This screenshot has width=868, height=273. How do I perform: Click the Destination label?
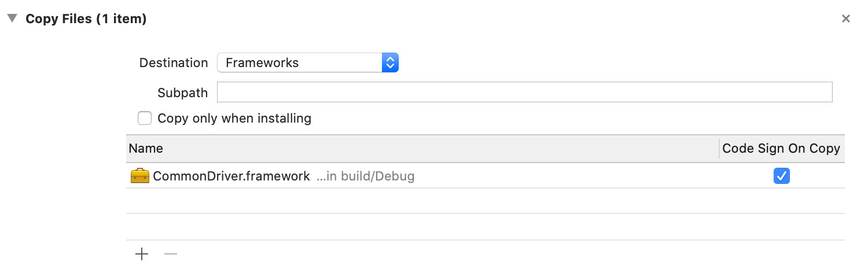pyautogui.click(x=174, y=63)
